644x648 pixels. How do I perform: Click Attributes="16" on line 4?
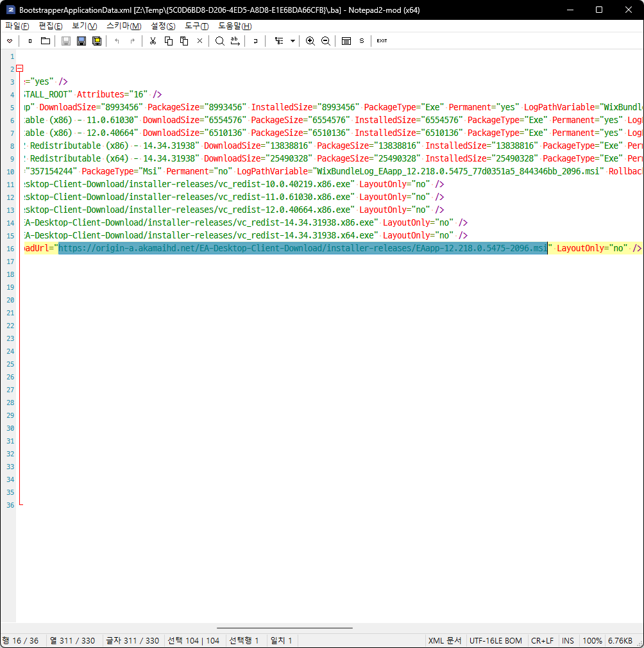pyautogui.click(x=112, y=94)
